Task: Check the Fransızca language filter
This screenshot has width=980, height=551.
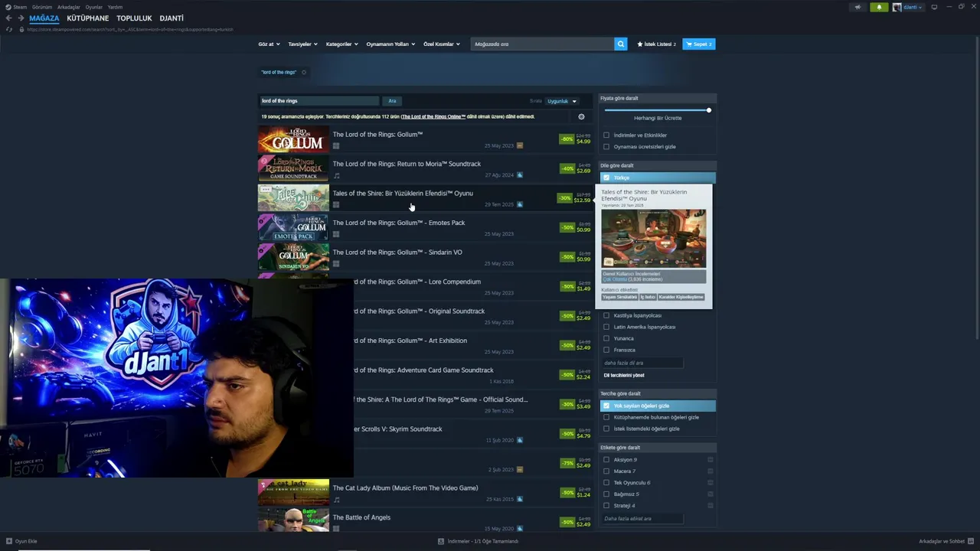Action: coord(606,350)
